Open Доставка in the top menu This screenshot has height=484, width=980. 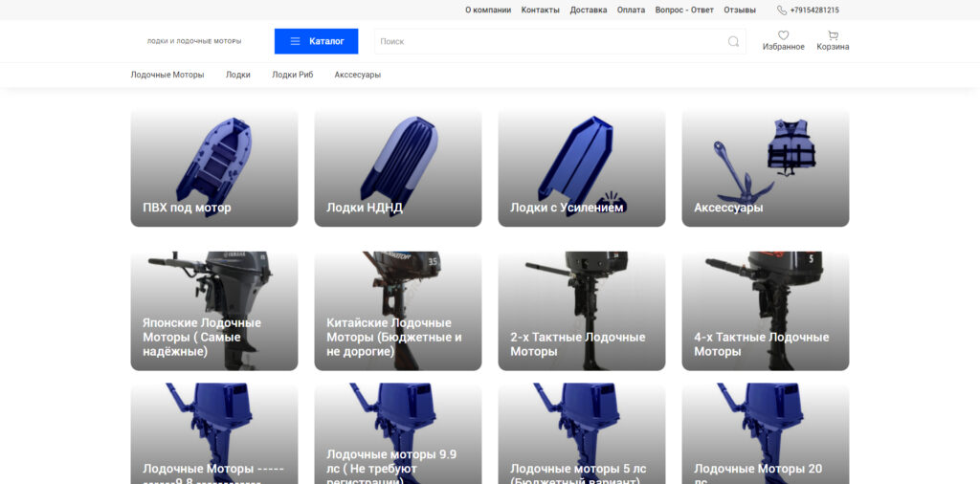[589, 10]
